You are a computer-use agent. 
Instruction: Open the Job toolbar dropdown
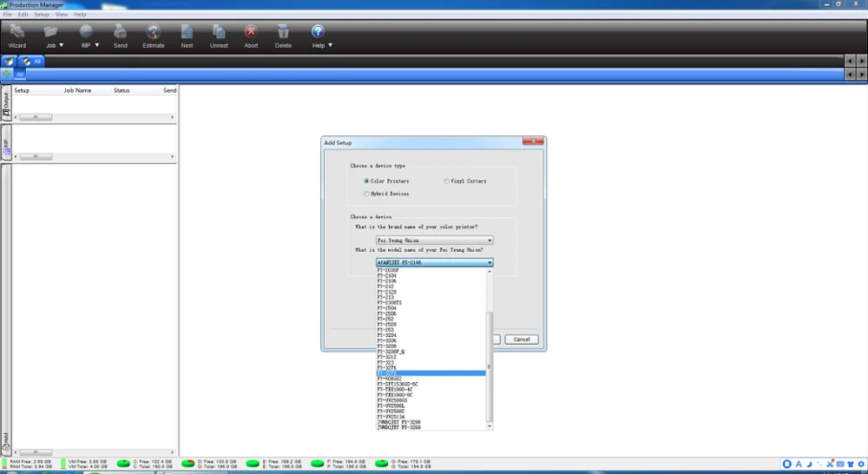[54, 36]
